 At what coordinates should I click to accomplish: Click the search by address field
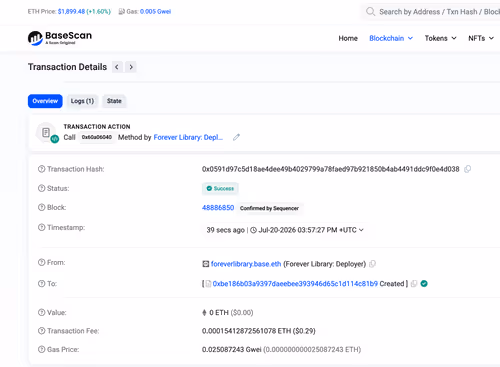tap(433, 12)
